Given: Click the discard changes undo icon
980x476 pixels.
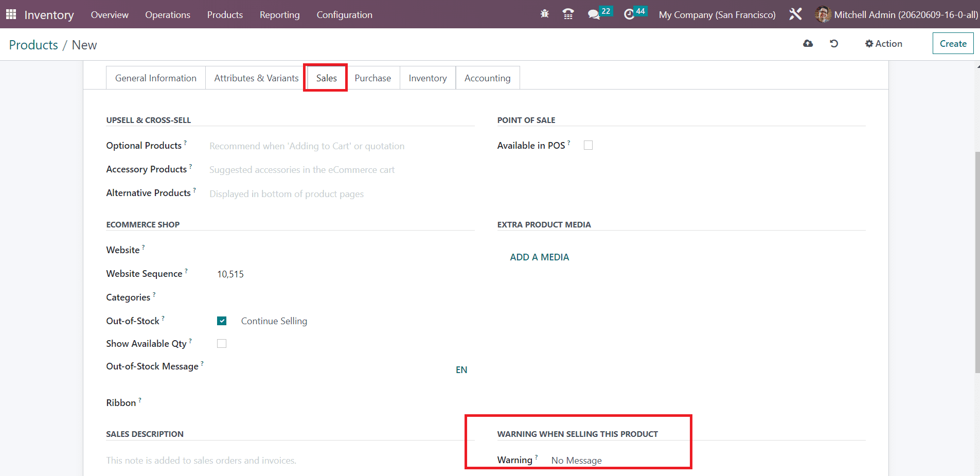Looking at the screenshot, I should pyautogui.click(x=834, y=44).
